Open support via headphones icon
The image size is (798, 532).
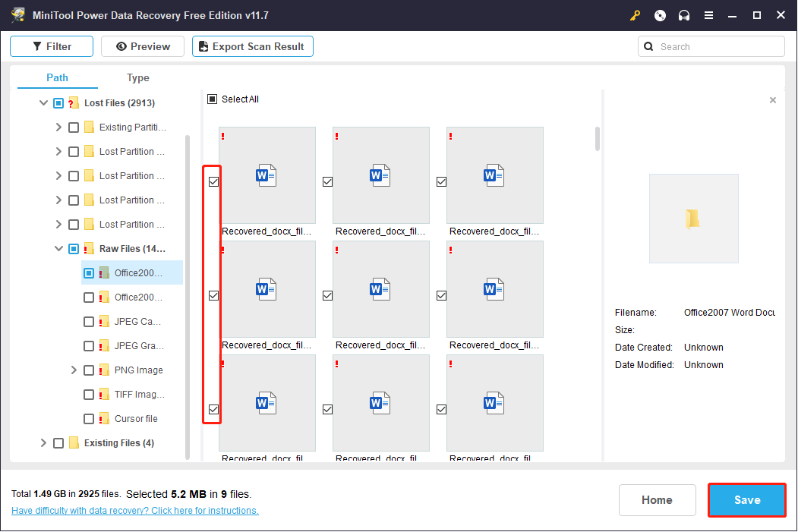pyautogui.click(x=684, y=15)
